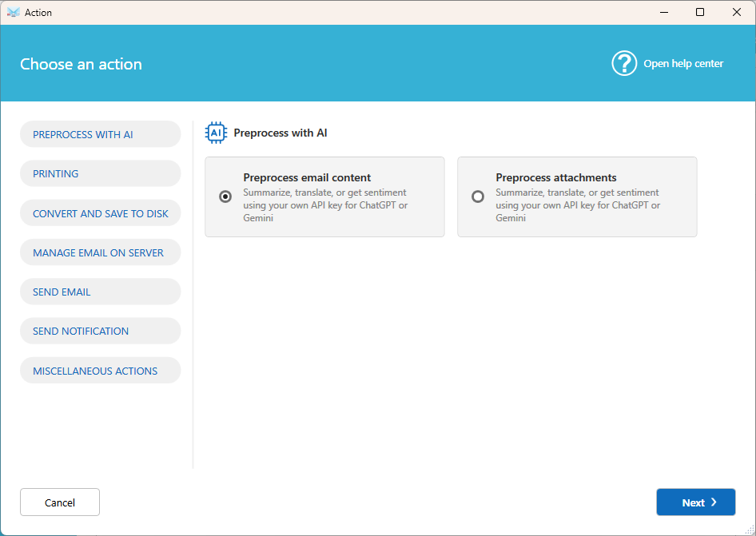
Task: Cancel the action dialog
Action: click(60, 502)
